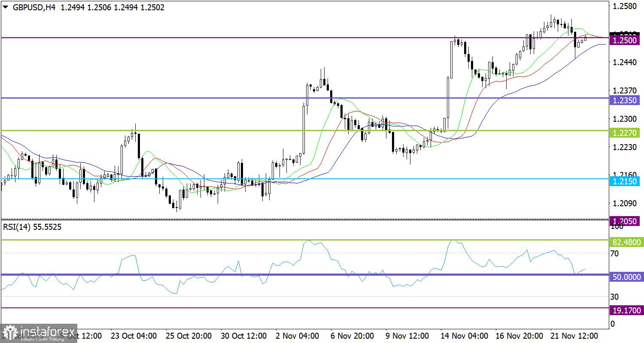Click the 21 Nov 12:00 time label
644x343 pixels.
[574, 335]
